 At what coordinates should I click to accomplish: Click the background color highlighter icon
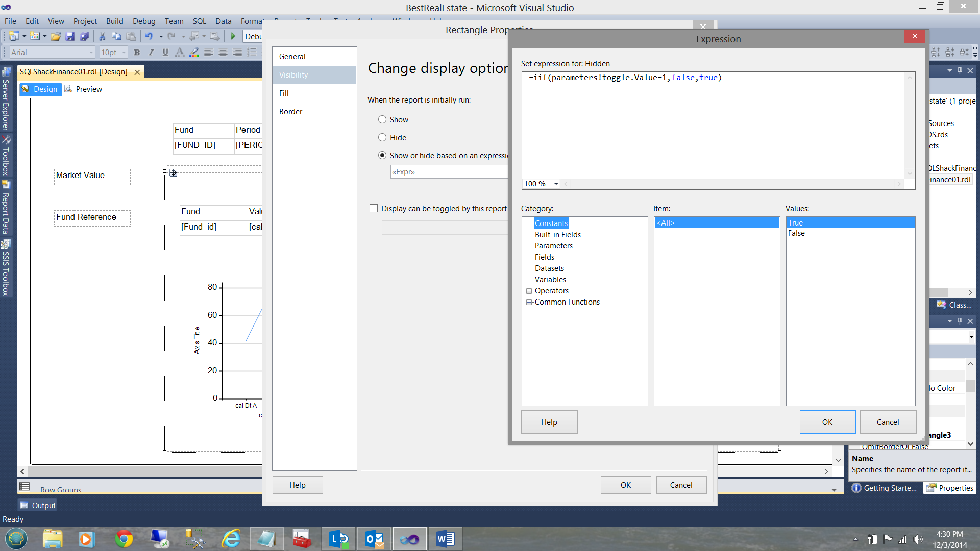coord(194,53)
